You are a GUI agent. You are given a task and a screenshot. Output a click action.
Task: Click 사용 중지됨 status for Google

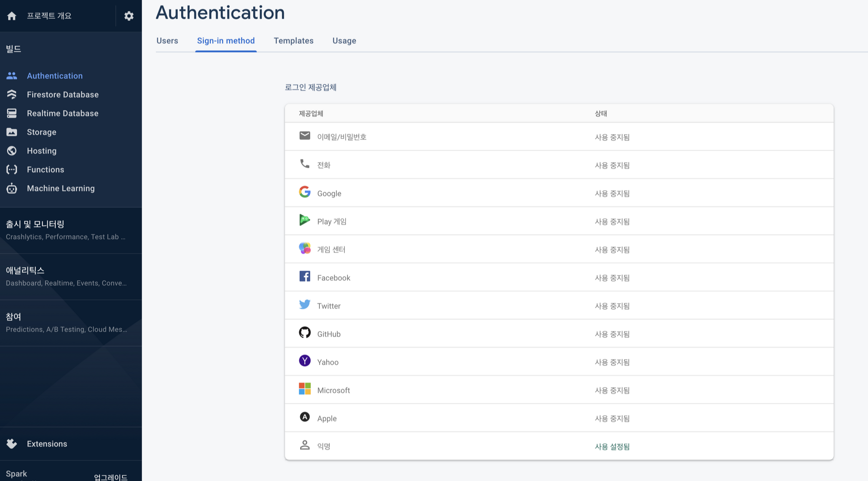[x=612, y=193]
